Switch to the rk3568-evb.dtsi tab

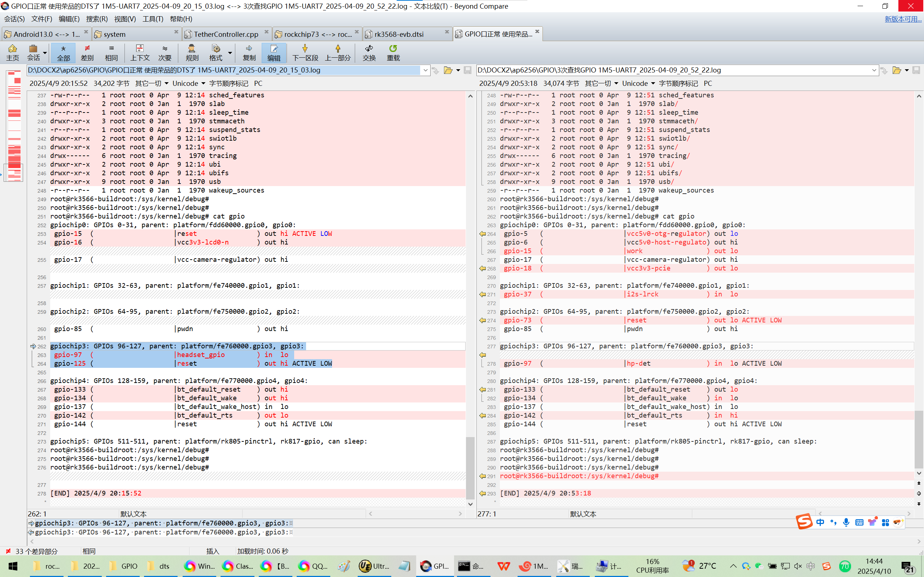point(399,34)
